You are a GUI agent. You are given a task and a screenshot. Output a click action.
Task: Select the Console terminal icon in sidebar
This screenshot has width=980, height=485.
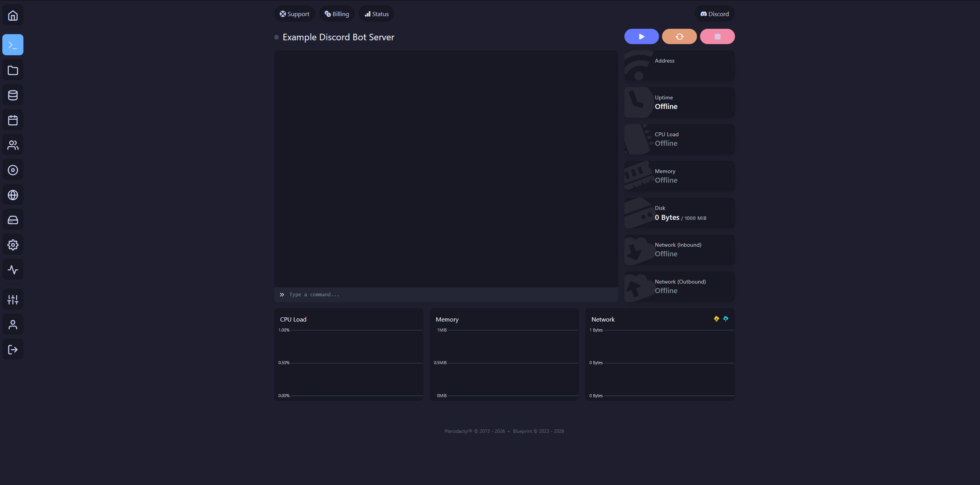tap(13, 45)
